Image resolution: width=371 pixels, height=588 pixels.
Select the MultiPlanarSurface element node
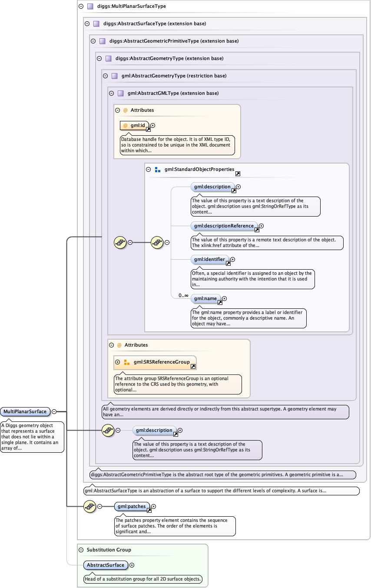coord(25,411)
